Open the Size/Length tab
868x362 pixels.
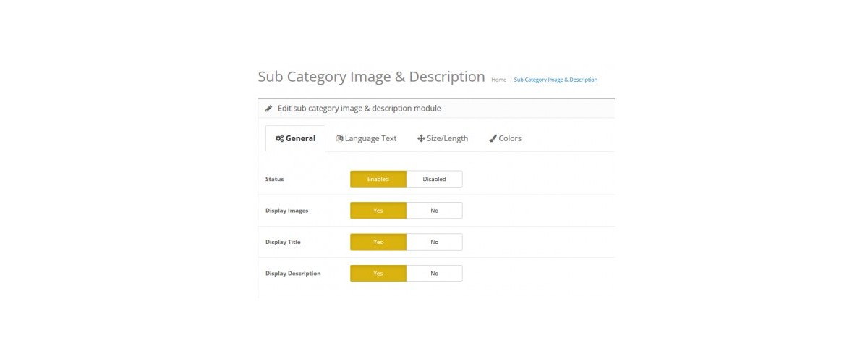click(x=443, y=138)
